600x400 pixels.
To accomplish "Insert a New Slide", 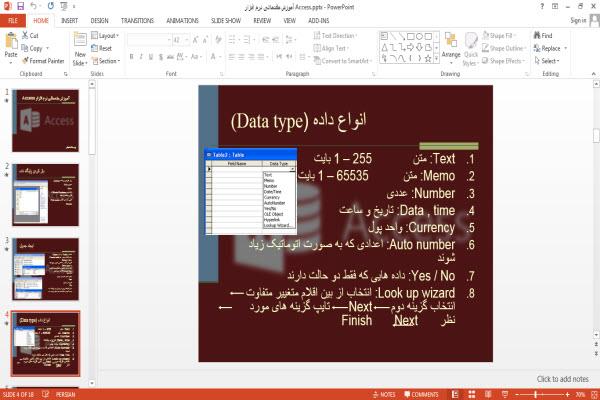I will pos(80,49).
